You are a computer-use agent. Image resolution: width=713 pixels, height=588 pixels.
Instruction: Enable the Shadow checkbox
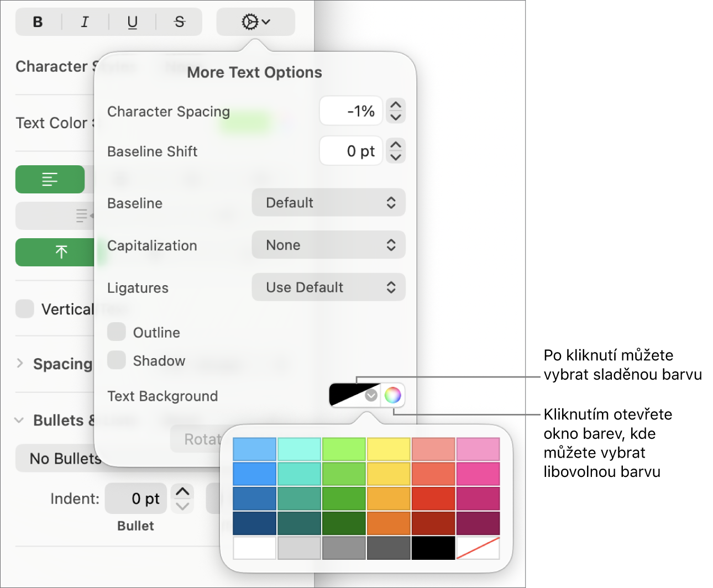point(117,360)
